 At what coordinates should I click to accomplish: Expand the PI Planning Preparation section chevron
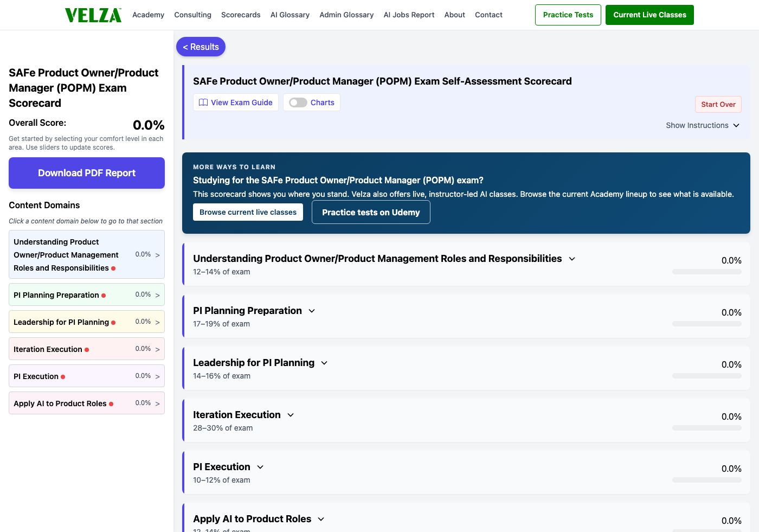click(x=312, y=311)
